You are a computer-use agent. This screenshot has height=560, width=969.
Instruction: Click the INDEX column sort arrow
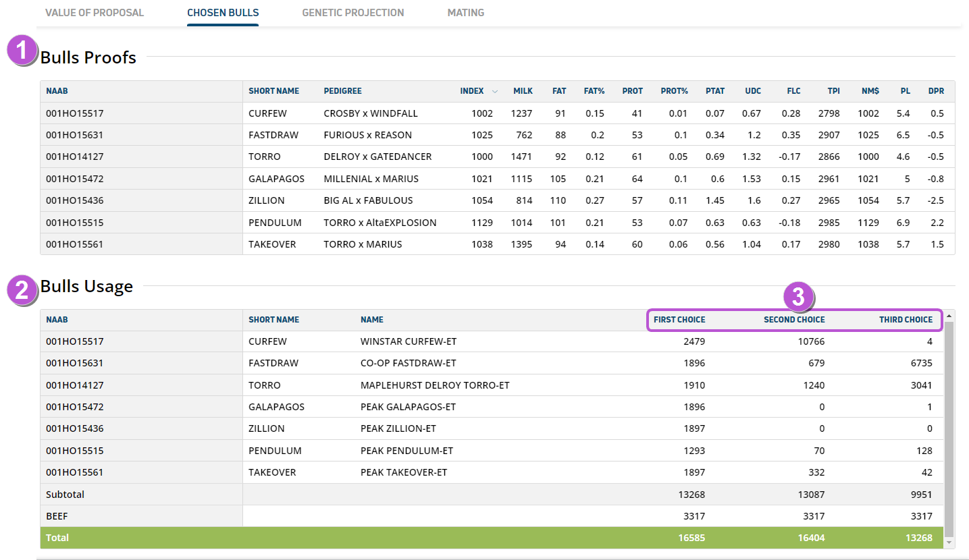coord(495,92)
